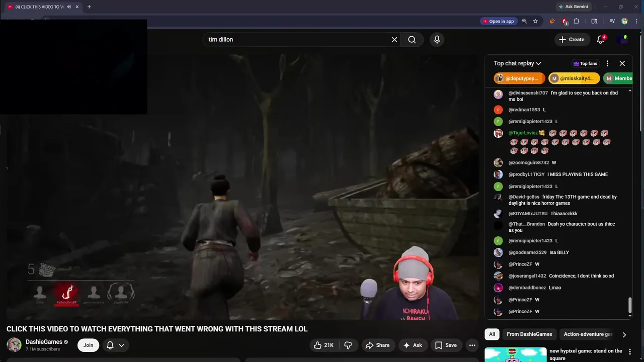Click @divinesenshi707's avatar in chat
Image resolution: width=644 pixels, height=362 pixels.
click(x=498, y=95)
